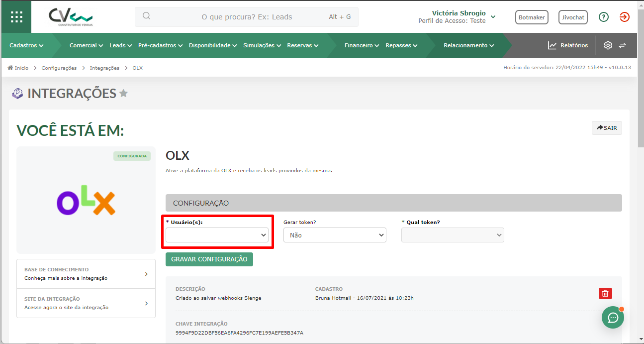Click 'Bruna Hotmail - 16/07/2021 às 10:23h' text

coord(365,298)
